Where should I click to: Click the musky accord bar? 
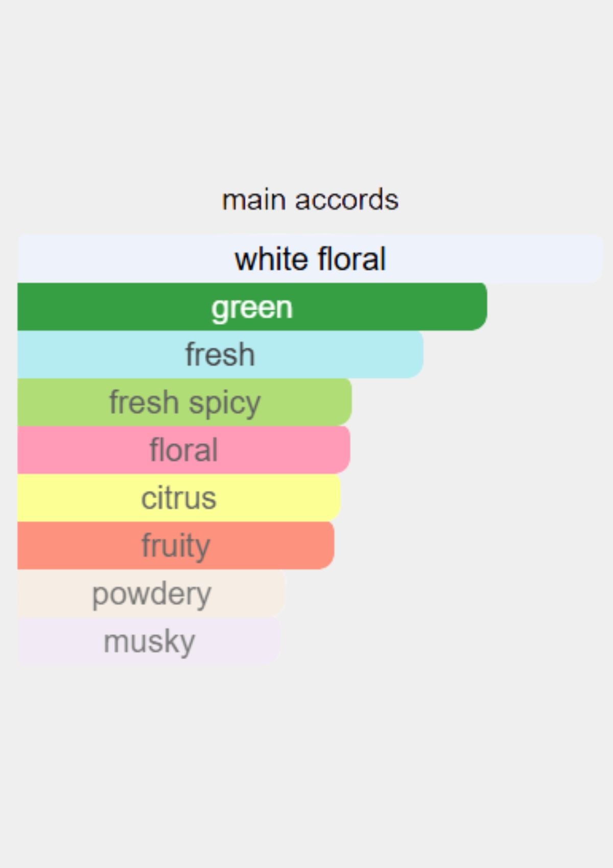coord(149,641)
